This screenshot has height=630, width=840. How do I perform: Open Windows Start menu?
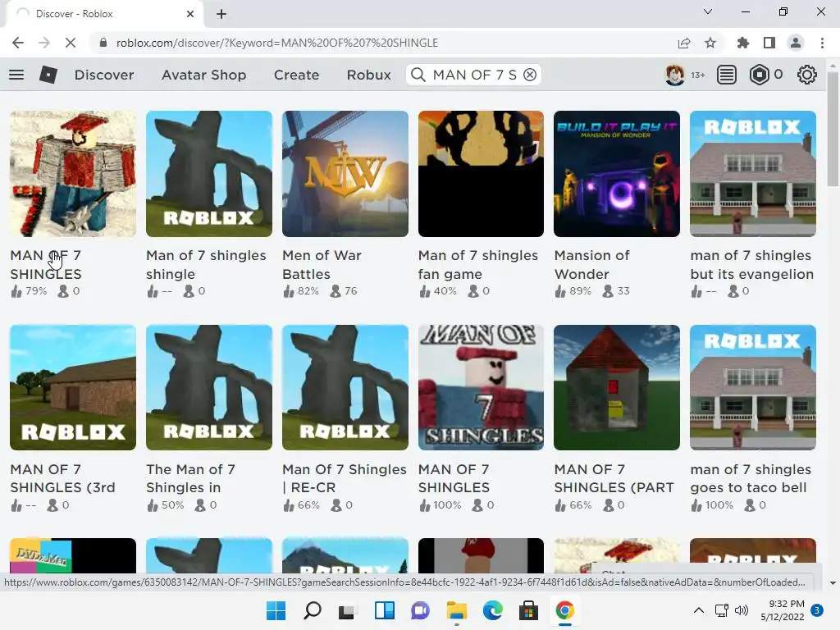coord(276,610)
